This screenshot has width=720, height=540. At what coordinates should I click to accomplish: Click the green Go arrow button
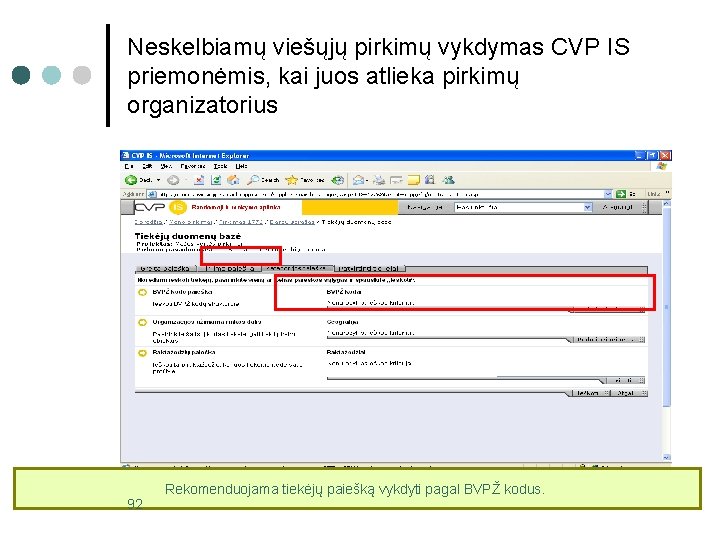621,194
